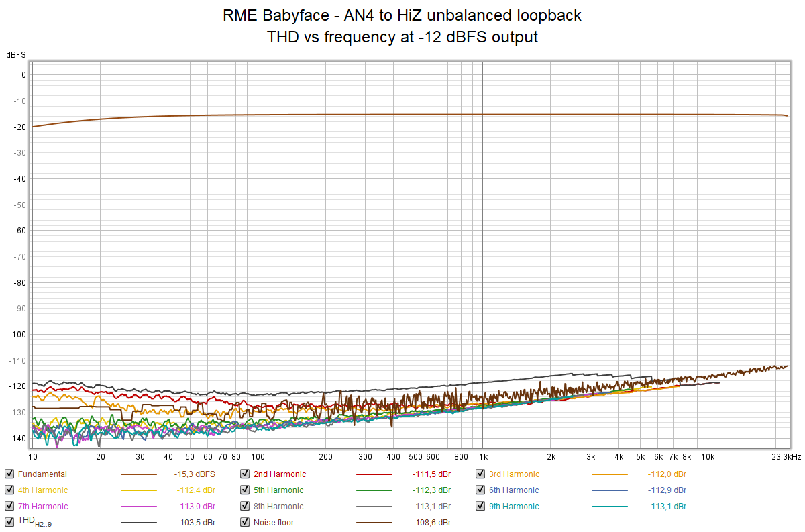805x532 pixels.
Task: Click the 10k frequency axis tick label
Action: pos(708,457)
